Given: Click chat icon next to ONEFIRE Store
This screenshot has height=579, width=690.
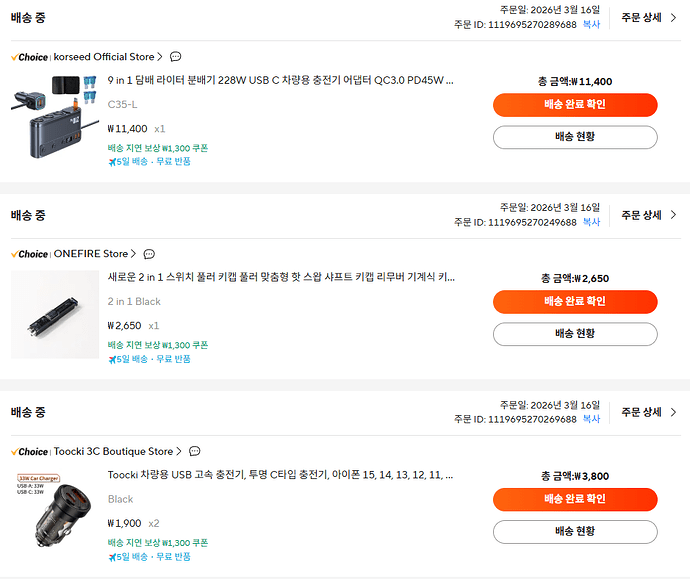Looking at the screenshot, I should (149, 254).
